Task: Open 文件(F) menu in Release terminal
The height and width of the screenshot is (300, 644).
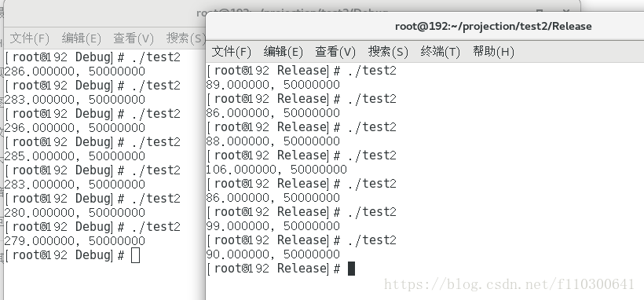Action: (231, 52)
